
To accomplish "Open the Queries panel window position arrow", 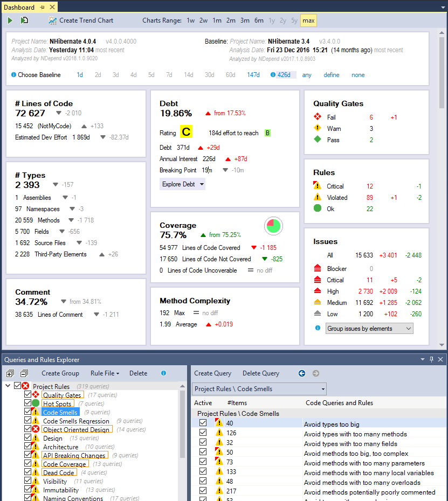I will [423, 359].
